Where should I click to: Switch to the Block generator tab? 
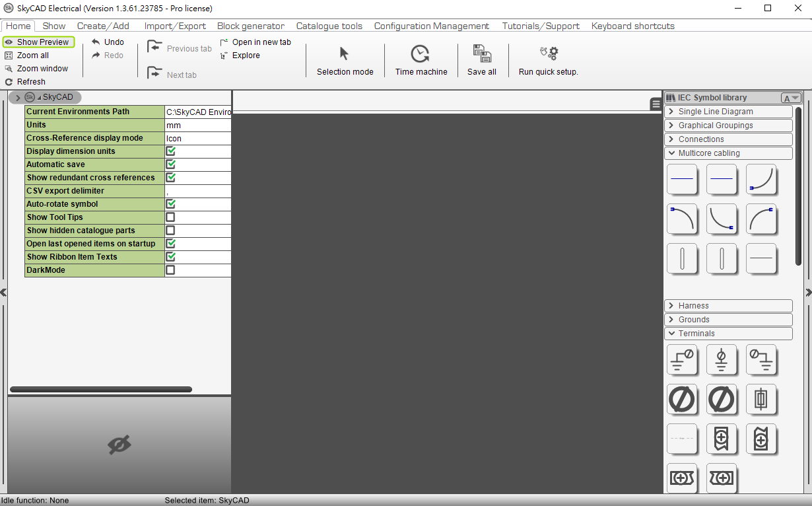(250, 26)
